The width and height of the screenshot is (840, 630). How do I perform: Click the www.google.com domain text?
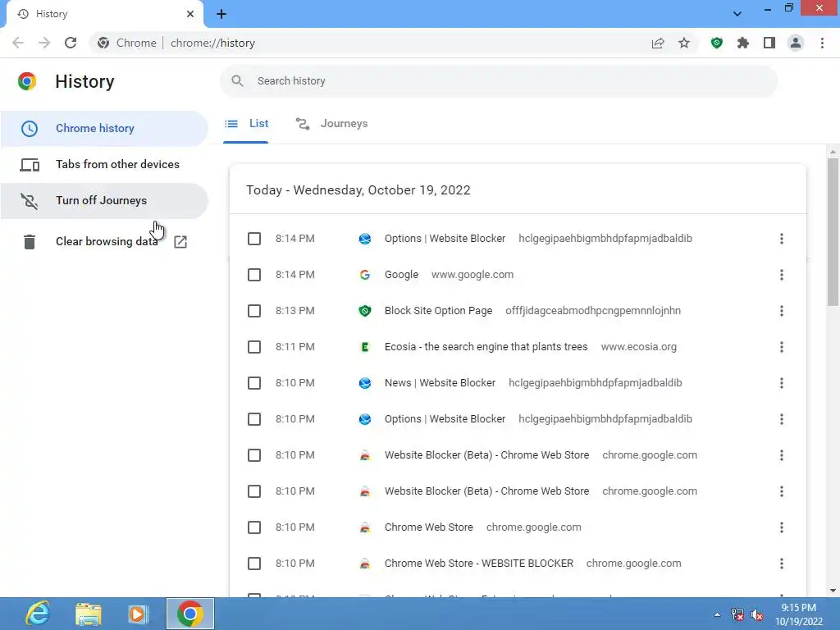tap(472, 275)
